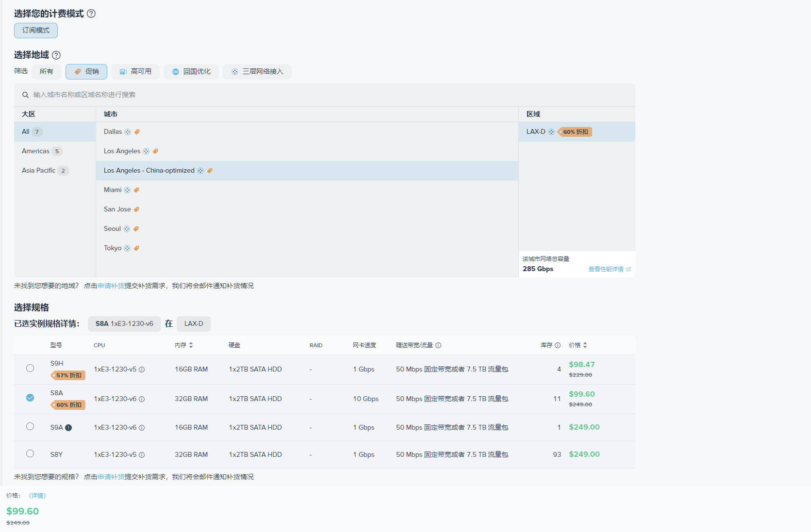This screenshot has height=532, width=811.
Task: Select the S8Y server radio button
Action: 30,453
